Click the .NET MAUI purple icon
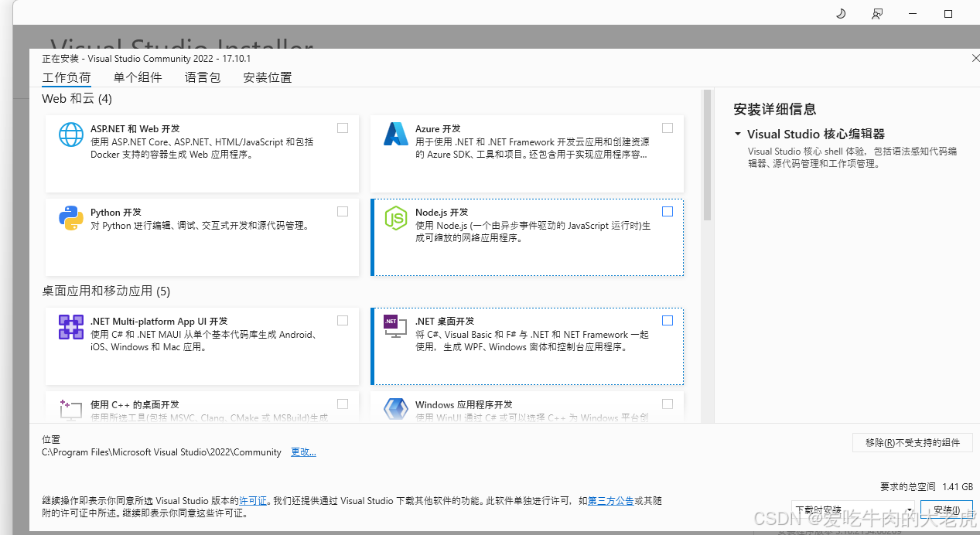This screenshot has height=535, width=980. (71, 327)
